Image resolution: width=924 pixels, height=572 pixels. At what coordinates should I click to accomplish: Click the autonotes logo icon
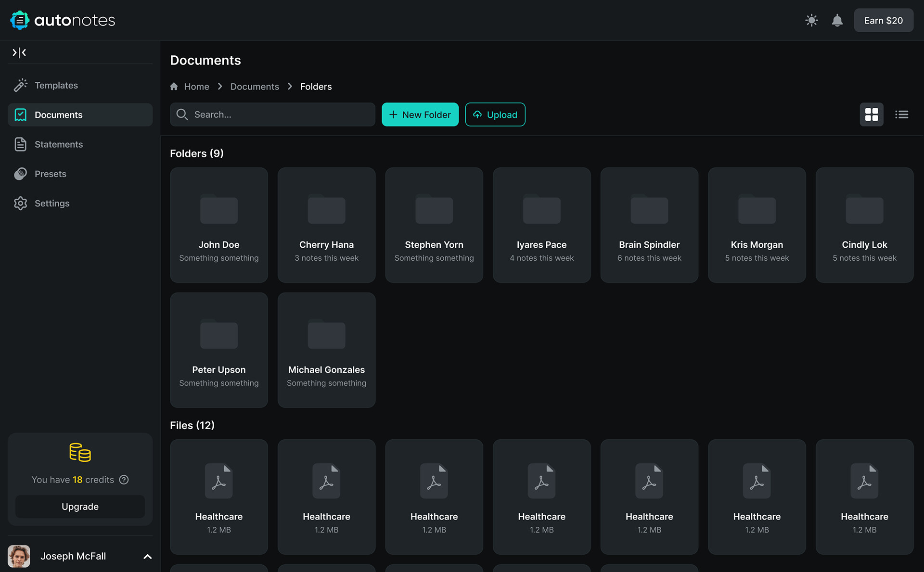coord(20,20)
